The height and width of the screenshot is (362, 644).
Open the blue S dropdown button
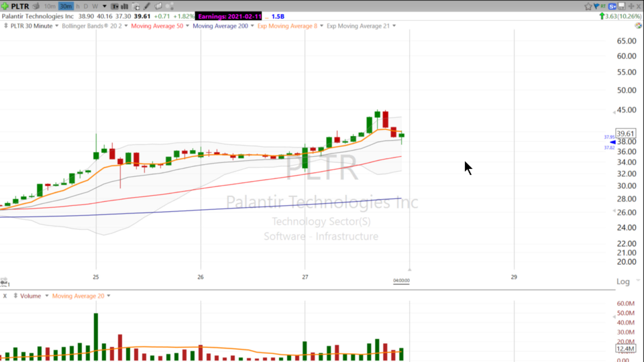(x=612, y=6)
